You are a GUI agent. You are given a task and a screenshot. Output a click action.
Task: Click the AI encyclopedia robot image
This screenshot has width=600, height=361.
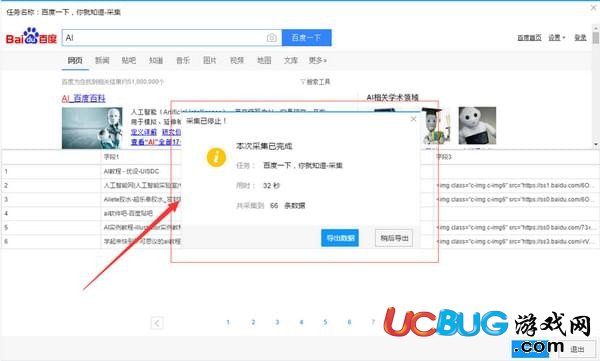92,128
